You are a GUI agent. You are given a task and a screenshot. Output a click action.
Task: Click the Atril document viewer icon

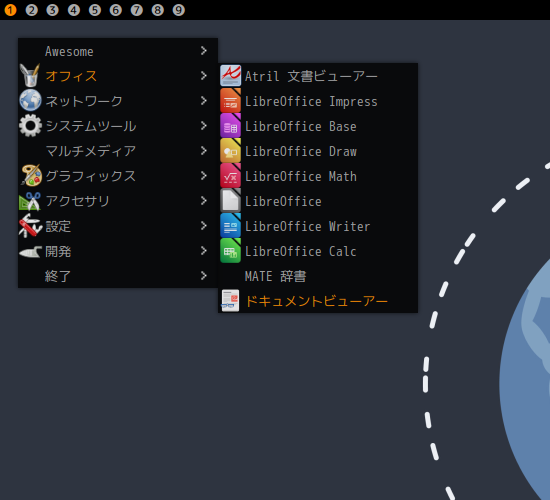(230, 76)
